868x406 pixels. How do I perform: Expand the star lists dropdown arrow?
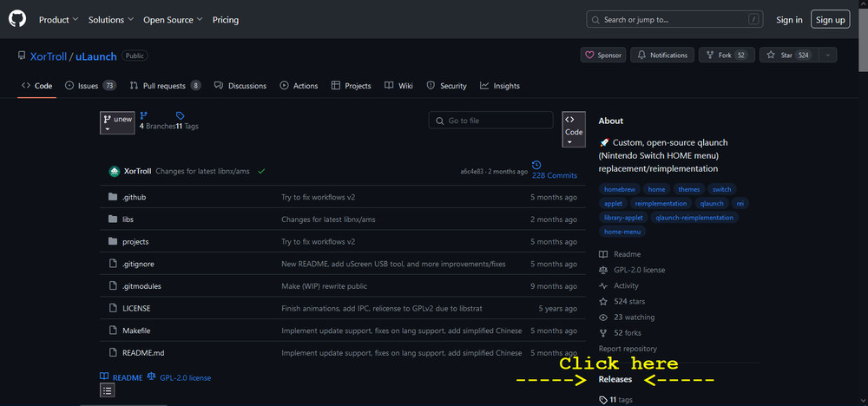click(828, 56)
